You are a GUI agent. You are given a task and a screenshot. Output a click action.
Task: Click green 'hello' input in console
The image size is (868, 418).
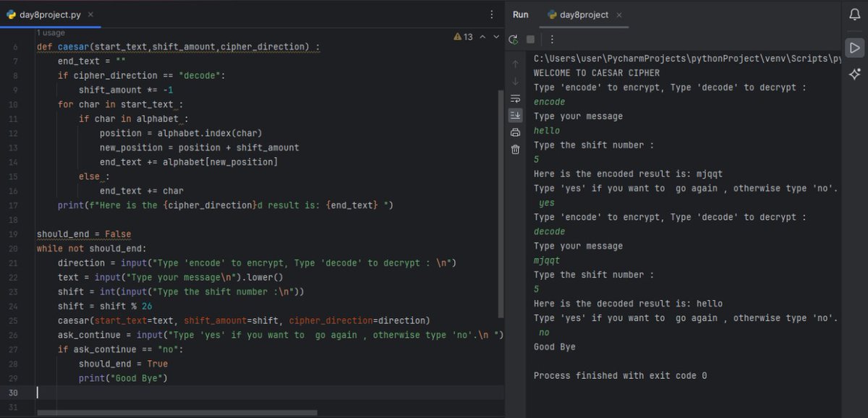pos(547,131)
